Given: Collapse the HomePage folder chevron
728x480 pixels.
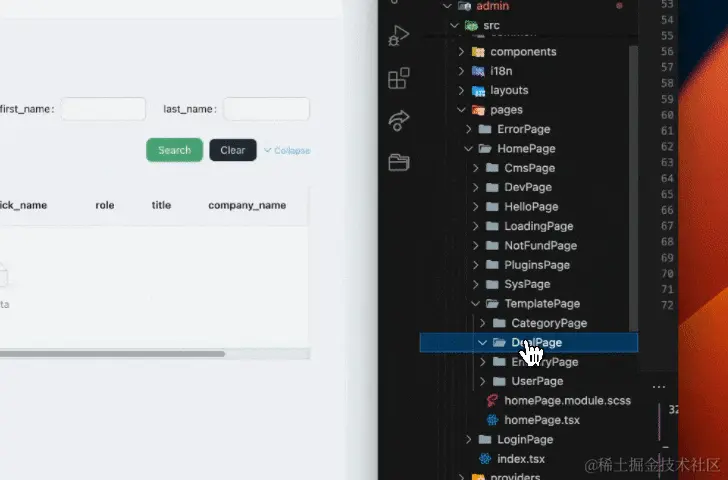Looking at the screenshot, I should pyautogui.click(x=468, y=149).
